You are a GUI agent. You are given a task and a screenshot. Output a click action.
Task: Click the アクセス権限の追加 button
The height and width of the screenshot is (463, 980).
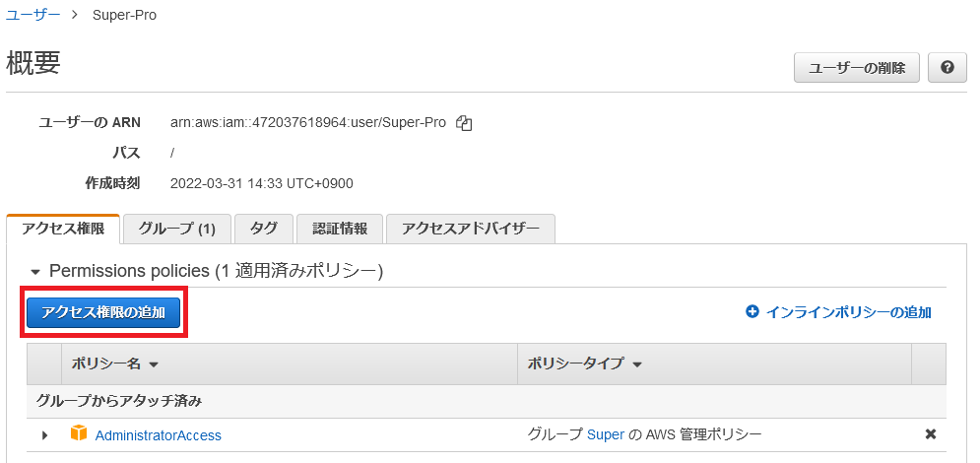(103, 312)
